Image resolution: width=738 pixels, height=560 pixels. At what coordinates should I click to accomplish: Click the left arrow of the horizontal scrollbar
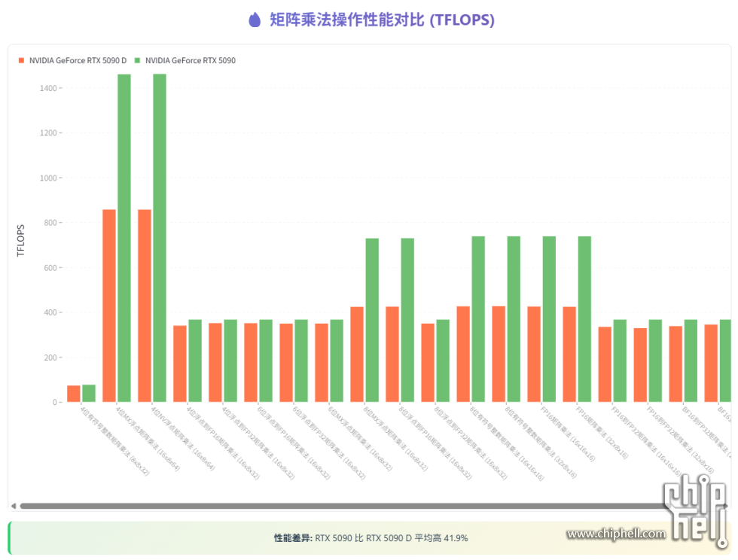point(14,506)
